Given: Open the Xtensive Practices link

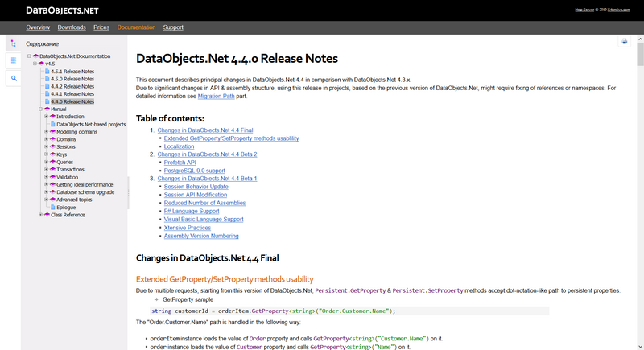Looking at the screenshot, I should [x=188, y=228].
